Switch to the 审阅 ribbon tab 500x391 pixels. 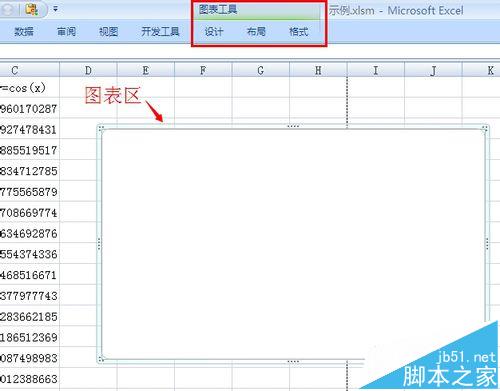[66, 32]
